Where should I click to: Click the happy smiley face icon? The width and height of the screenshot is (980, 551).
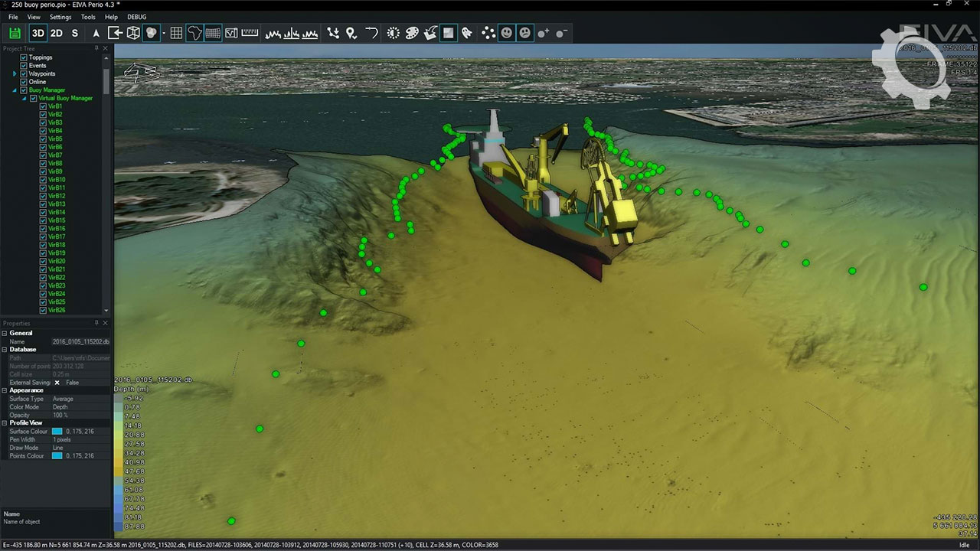click(x=506, y=33)
